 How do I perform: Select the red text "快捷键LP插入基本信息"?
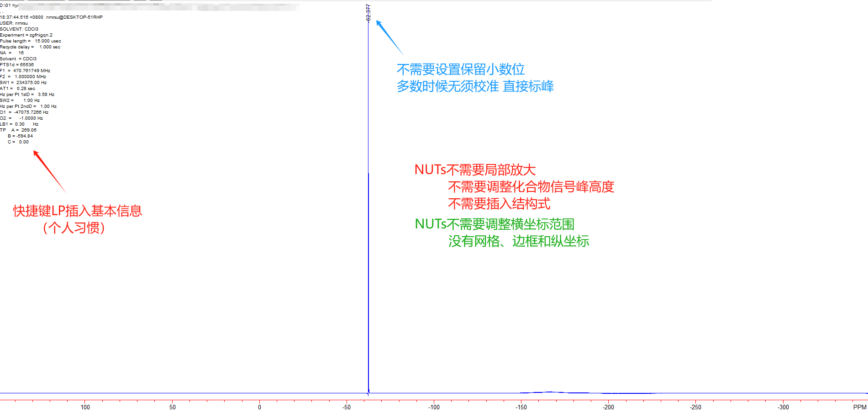(78, 211)
